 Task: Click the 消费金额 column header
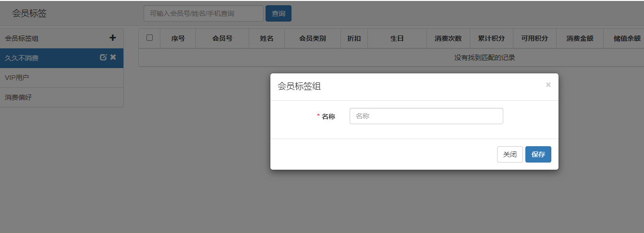click(579, 38)
